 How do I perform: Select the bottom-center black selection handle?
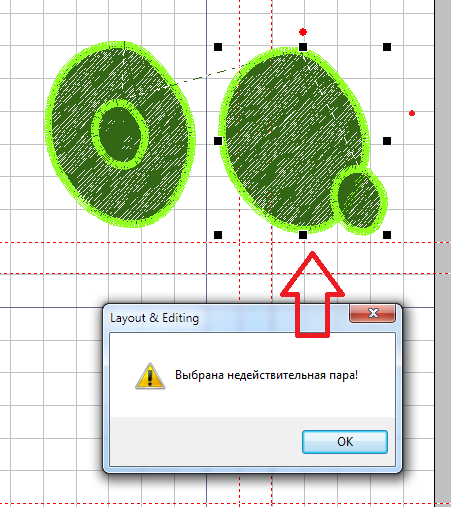point(303,235)
